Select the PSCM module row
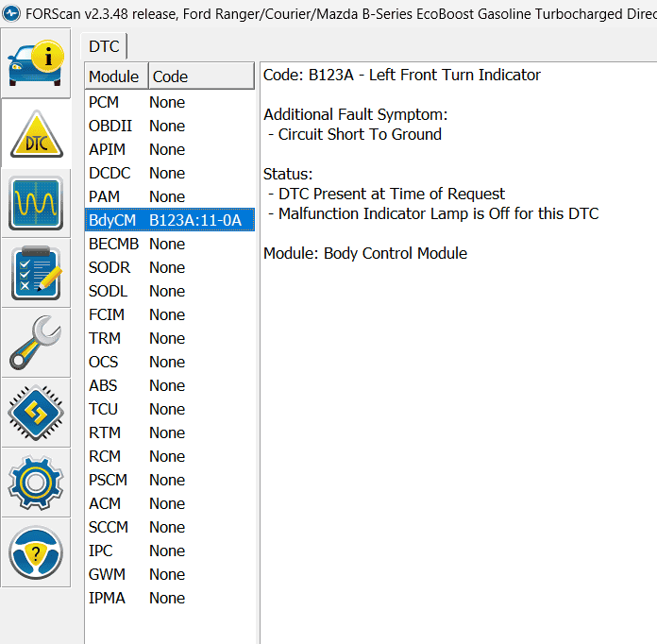Viewport: 657px width, 644px height. pos(170,480)
